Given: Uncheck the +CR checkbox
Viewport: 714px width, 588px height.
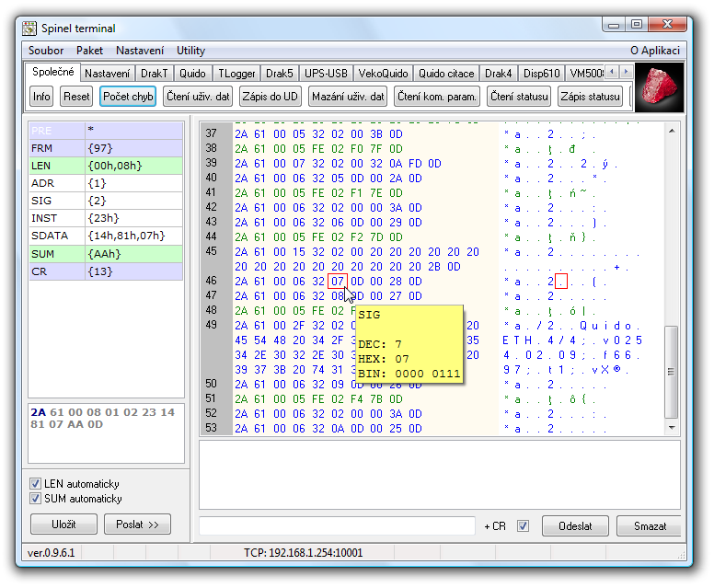Looking at the screenshot, I should 523,526.
